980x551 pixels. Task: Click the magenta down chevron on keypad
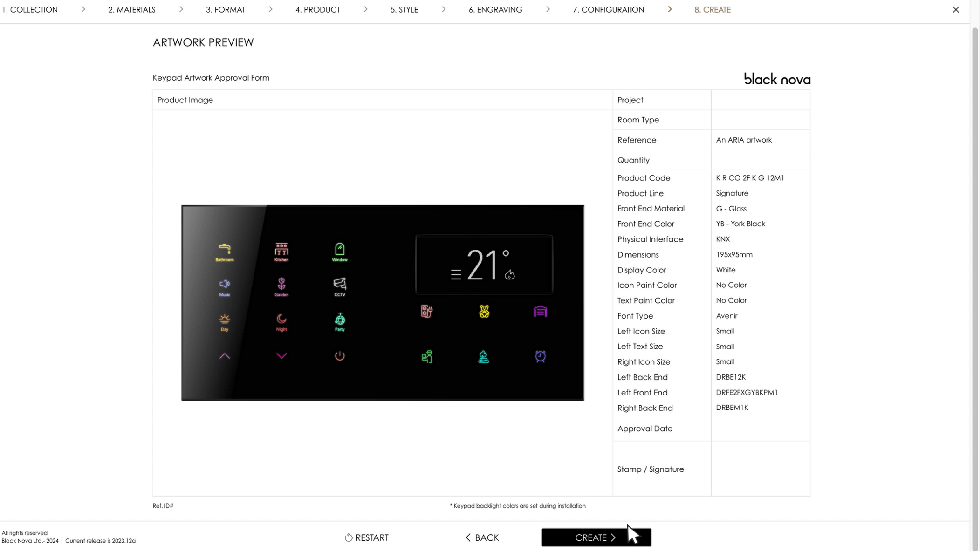[x=281, y=356]
